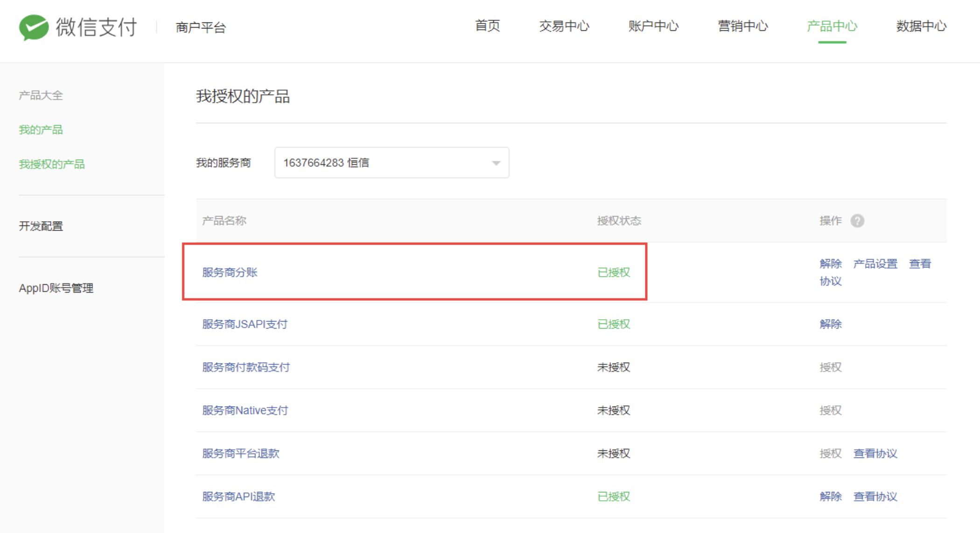Image resolution: width=980 pixels, height=533 pixels.
Task: Click the 微信支付 brand text
Action: pos(96,27)
